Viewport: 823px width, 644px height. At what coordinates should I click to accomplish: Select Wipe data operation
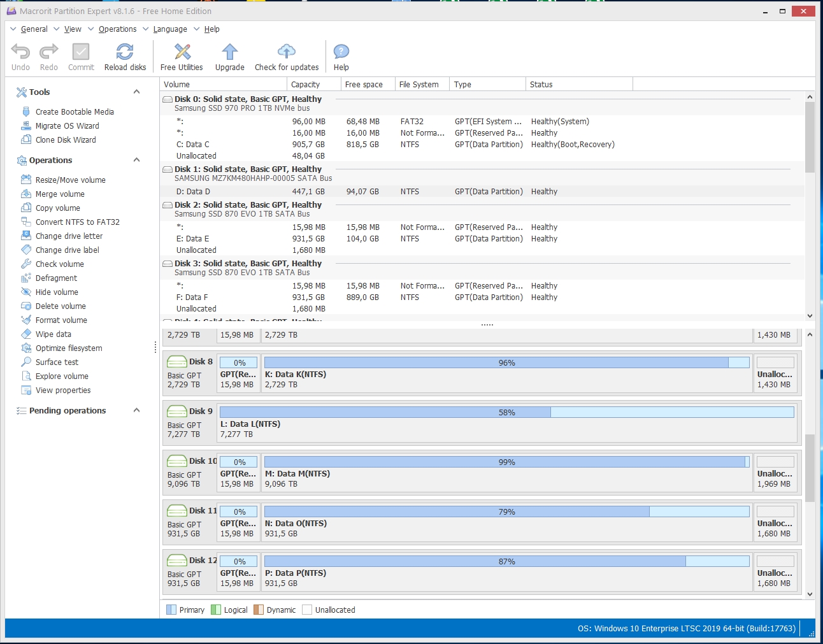coord(54,334)
